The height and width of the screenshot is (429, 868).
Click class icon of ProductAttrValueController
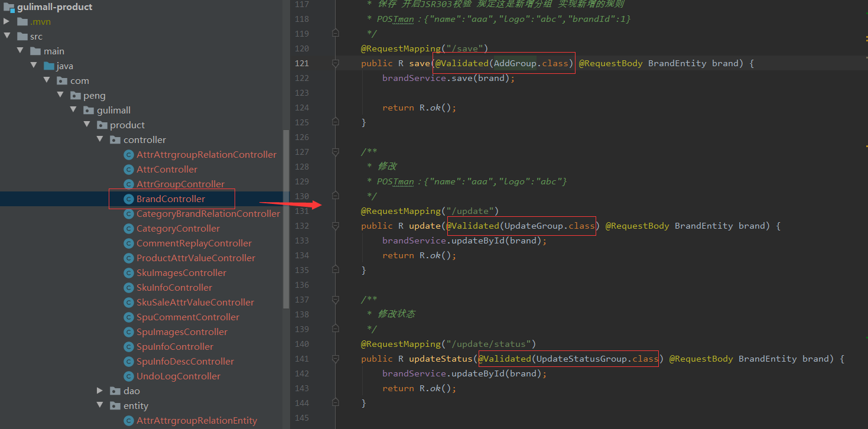pyautogui.click(x=128, y=258)
